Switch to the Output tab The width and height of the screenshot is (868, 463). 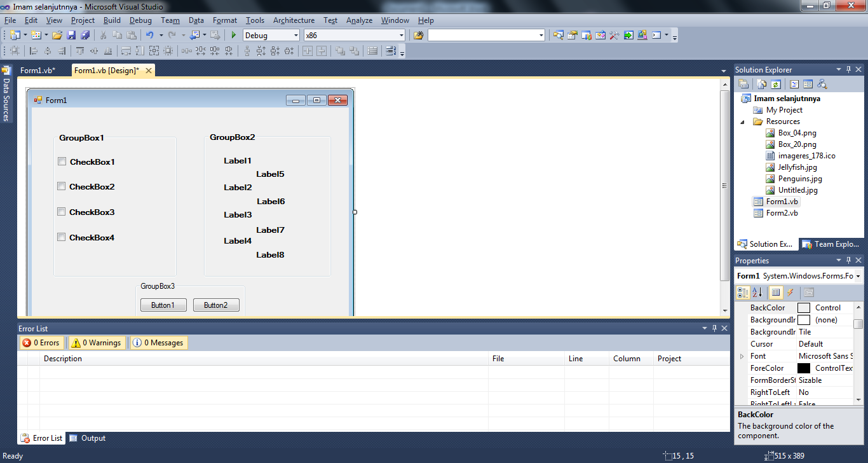[88, 438]
